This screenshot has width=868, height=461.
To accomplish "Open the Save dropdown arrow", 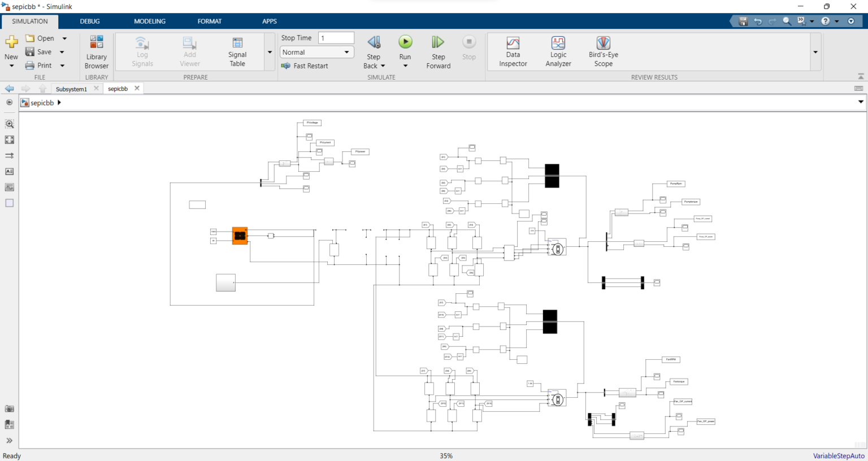I will (62, 52).
